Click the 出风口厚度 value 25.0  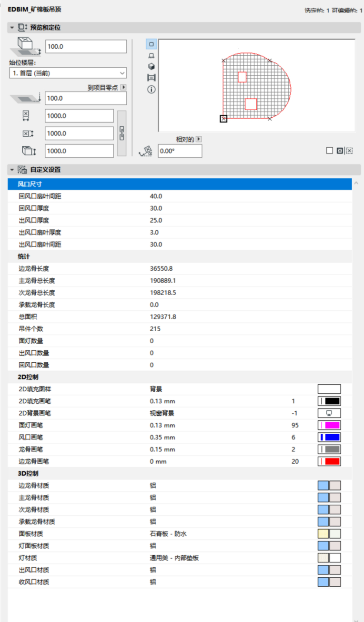156,220
